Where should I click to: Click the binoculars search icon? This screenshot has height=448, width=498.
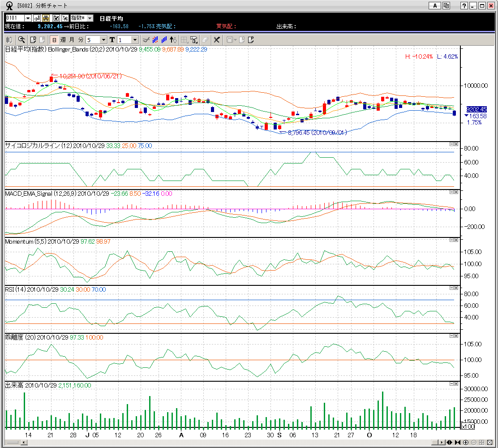click(x=46, y=18)
